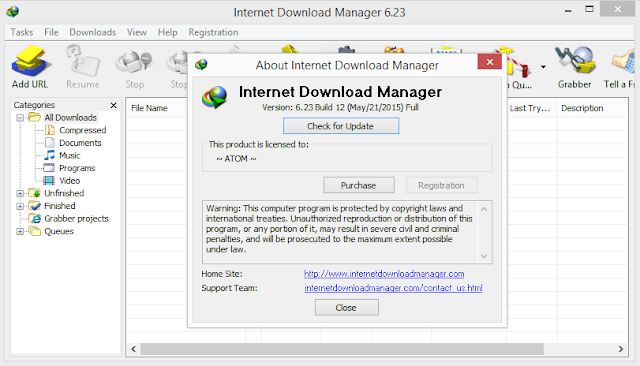Screen dimensions: 640x366
Task: Open the Downloads menu
Action: click(93, 32)
